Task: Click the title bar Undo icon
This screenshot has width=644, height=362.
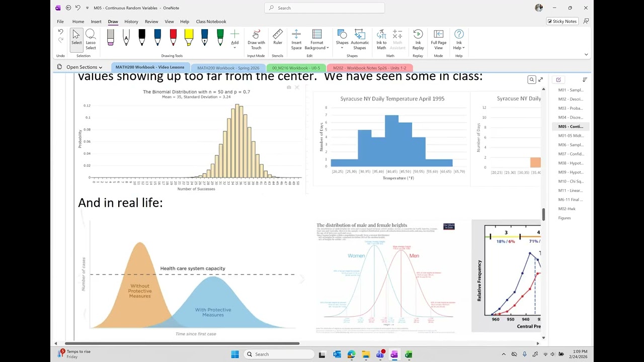Action: point(77,8)
